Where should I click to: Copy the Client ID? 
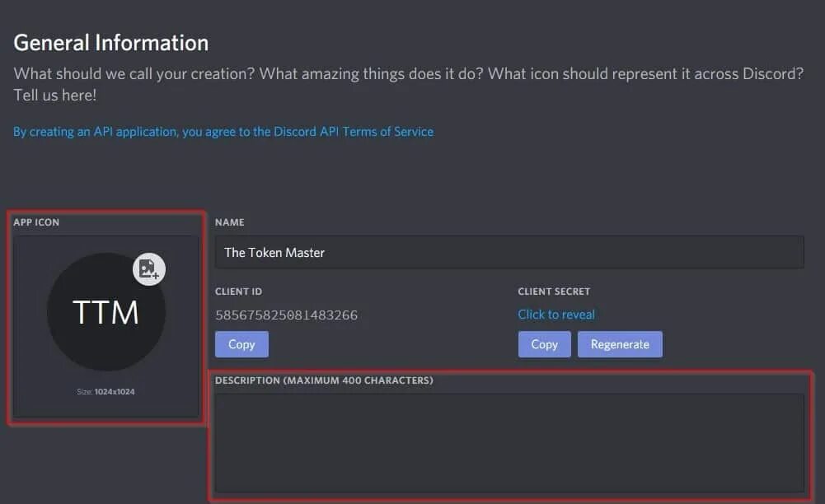(241, 344)
